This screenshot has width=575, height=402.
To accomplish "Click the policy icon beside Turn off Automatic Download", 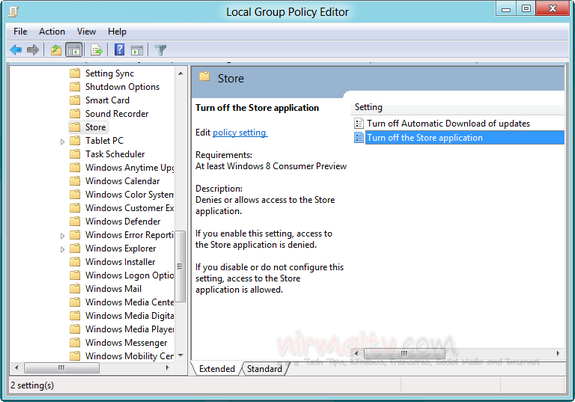I will 359,123.
